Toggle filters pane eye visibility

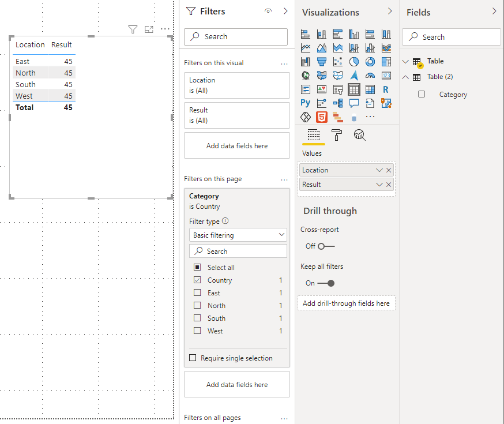(268, 11)
